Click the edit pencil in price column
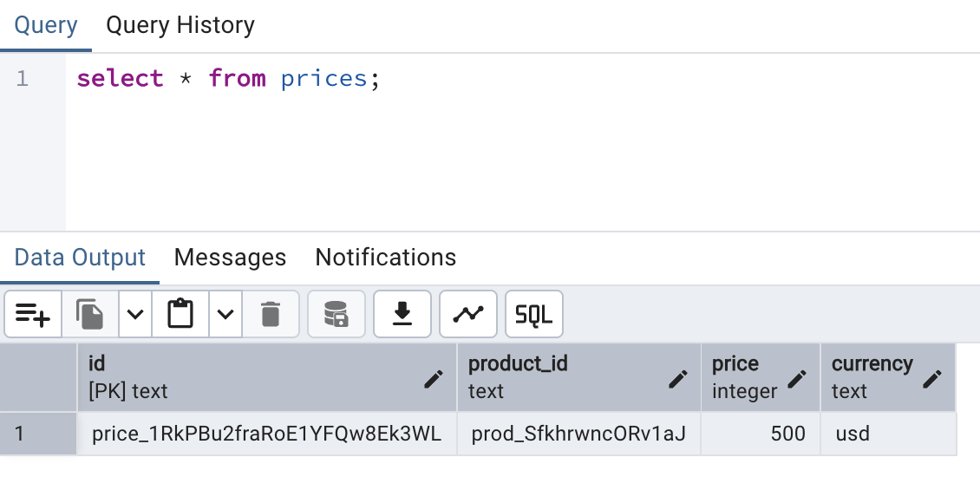The width and height of the screenshot is (980, 477). pyautogui.click(x=796, y=378)
